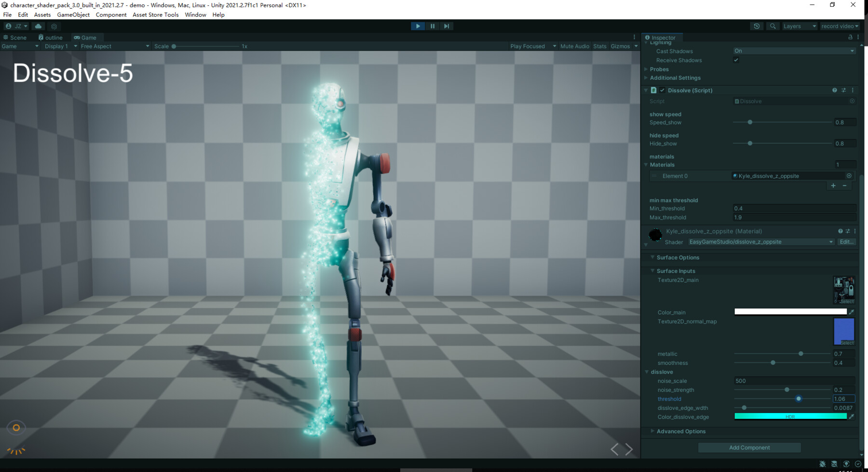
Task: Open the Cast Shadows dropdown
Action: coord(793,50)
